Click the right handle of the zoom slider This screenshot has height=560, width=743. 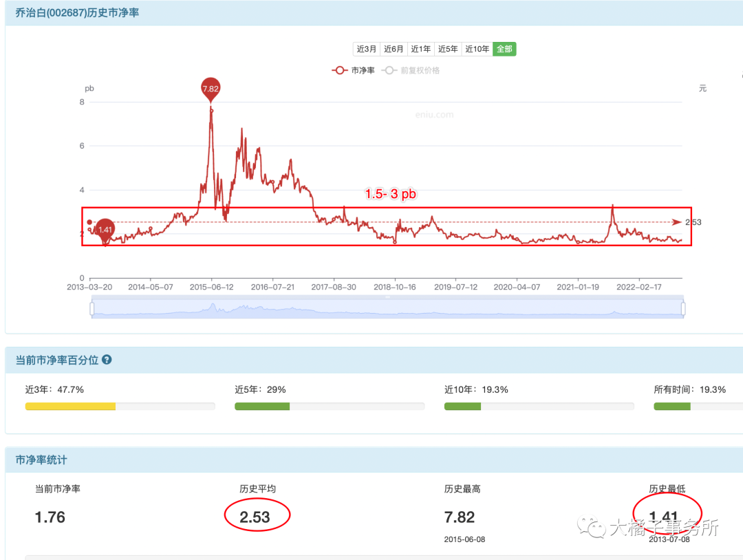tap(683, 310)
